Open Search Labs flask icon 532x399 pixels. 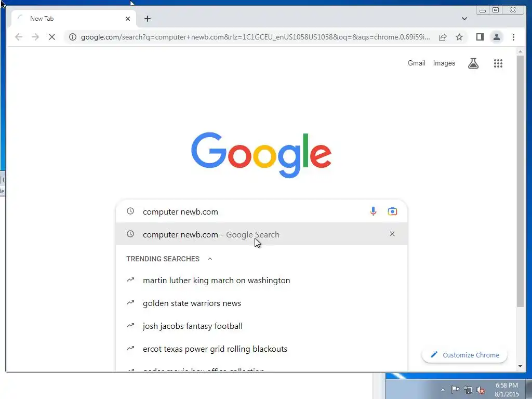(473, 63)
